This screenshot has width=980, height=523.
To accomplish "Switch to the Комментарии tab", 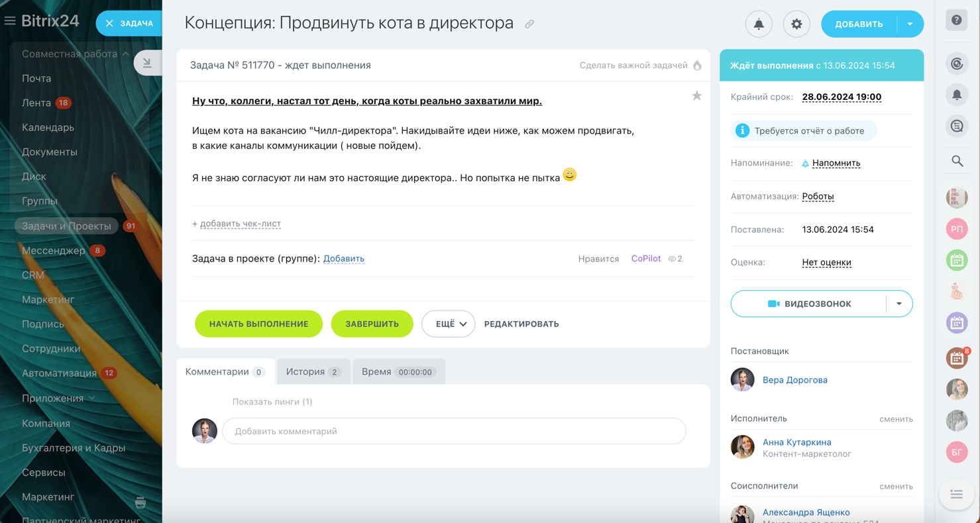I will click(x=225, y=372).
